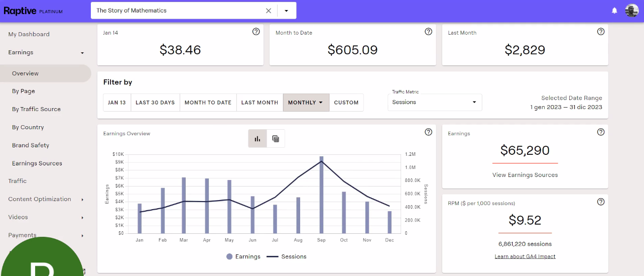Open the user profile avatar
644x276 pixels.
[631, 10]
